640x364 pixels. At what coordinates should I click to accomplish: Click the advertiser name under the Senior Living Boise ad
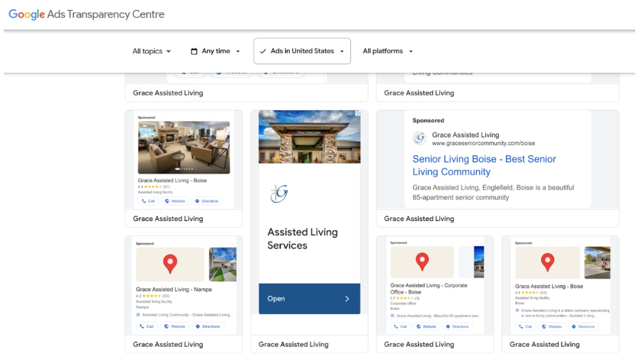(419, 219)
